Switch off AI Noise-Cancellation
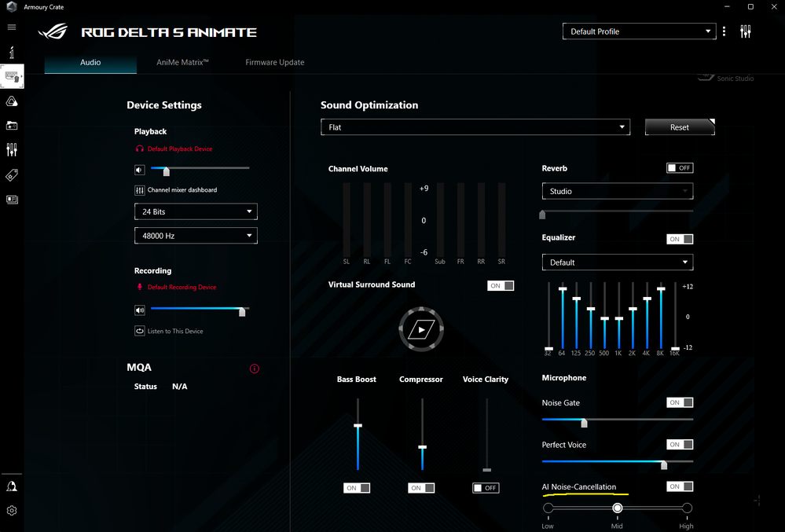The width and height of the screenshot is (785, 532). 680,486
